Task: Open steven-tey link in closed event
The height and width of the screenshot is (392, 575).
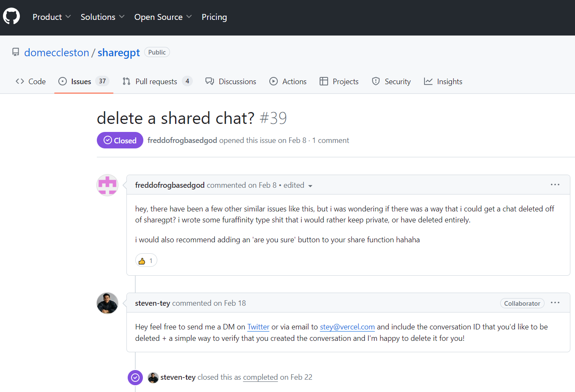Action: (x=178, y=377)
